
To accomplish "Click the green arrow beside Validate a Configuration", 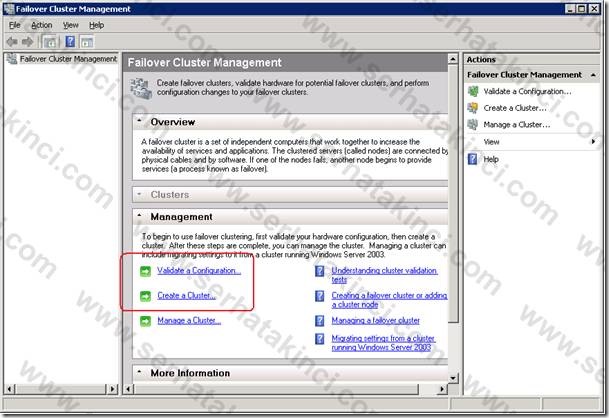I will (x=145, y=271).
